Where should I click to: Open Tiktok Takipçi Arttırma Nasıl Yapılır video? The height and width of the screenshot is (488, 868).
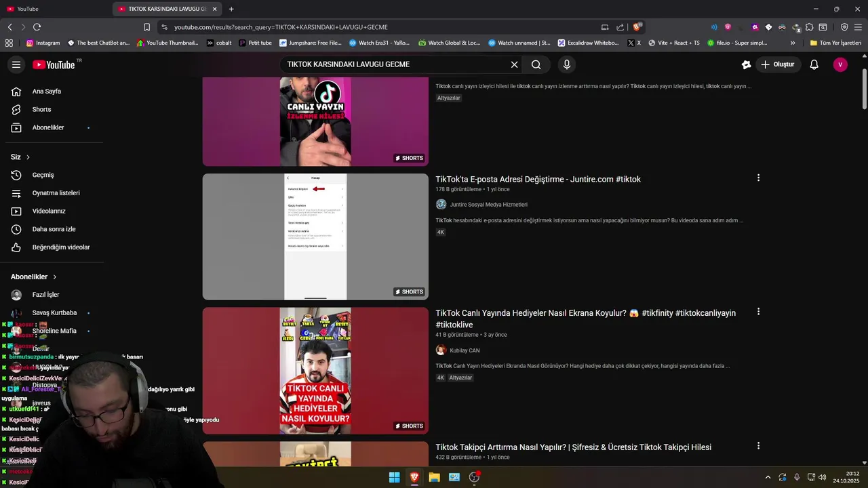(x=573, y=447)
